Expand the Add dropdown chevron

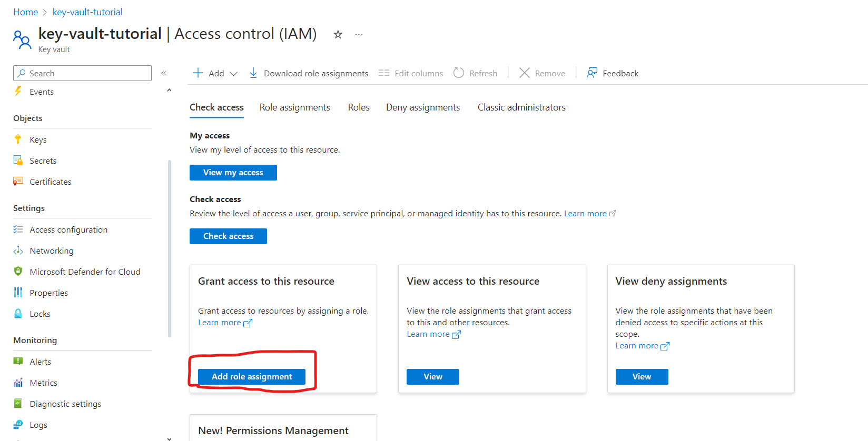tap(233, 74)
